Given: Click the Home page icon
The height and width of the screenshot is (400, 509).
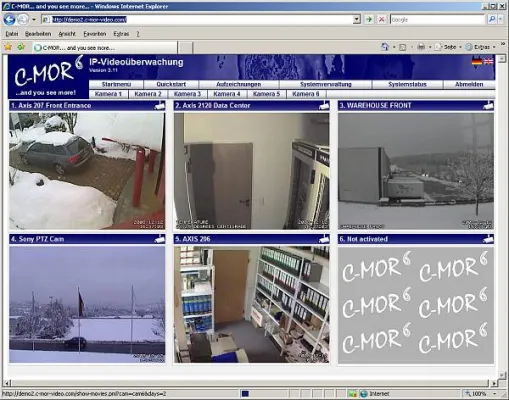Looking at the screenshot, I should (385, 47).
